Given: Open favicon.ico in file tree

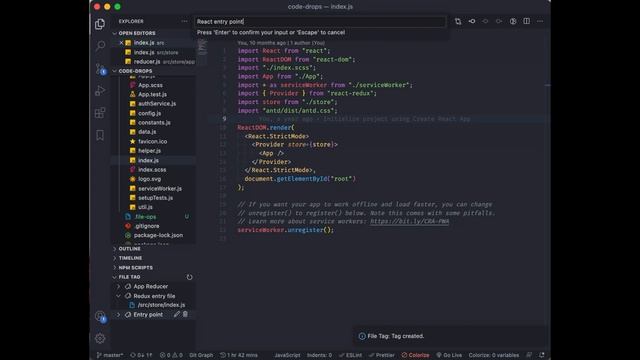Looking at the screenshot, I should pos(154,141).
